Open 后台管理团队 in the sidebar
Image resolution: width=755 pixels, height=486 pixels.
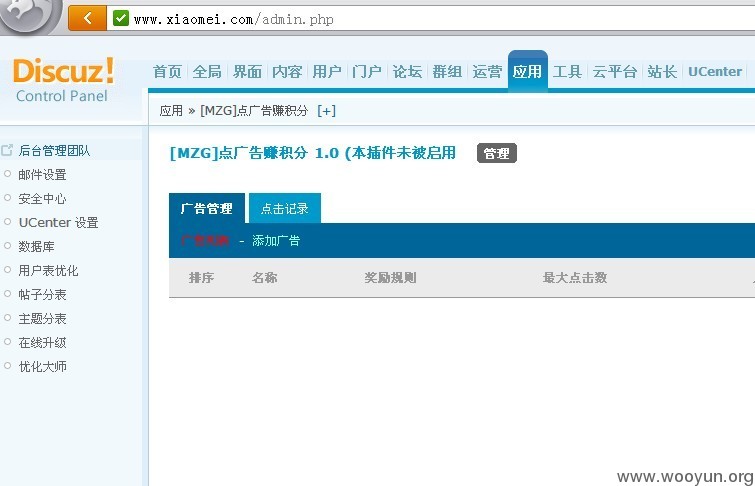(54, 150)
